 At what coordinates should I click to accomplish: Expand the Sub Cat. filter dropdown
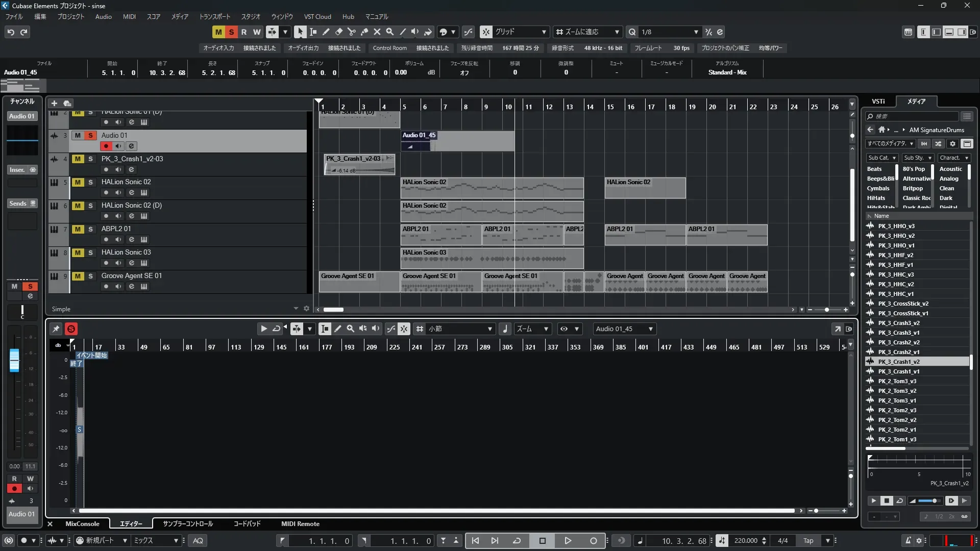point(881,158)
